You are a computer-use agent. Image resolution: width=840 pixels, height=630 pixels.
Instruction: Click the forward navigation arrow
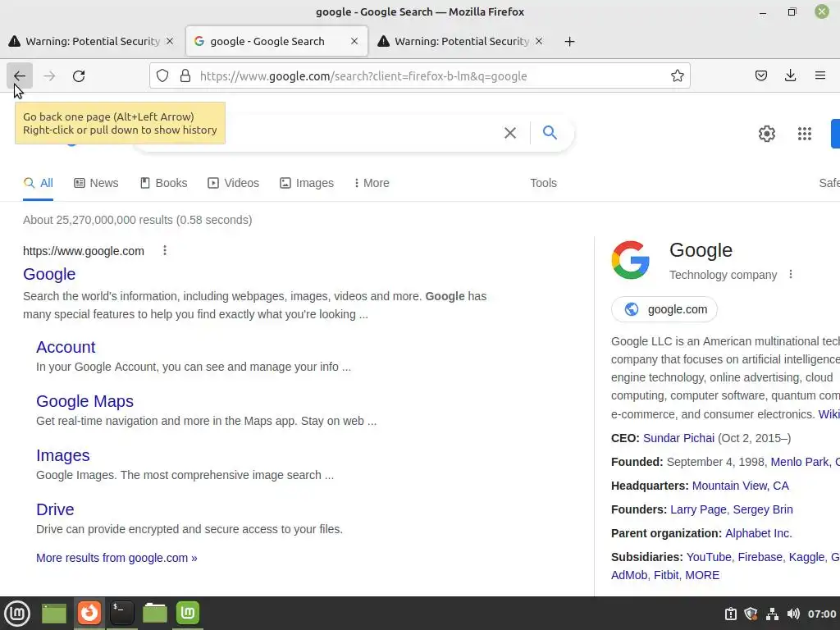49,76
